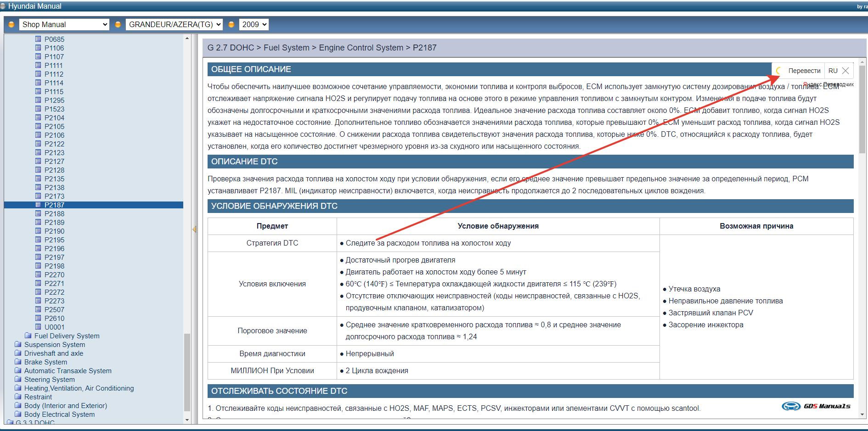The width and height of the screenshot is (868, 431).
Task: Click the УСЛОВИЕ ОБНАРУЖЕНИЯ DTC section header
Action: tap(530, 206)
